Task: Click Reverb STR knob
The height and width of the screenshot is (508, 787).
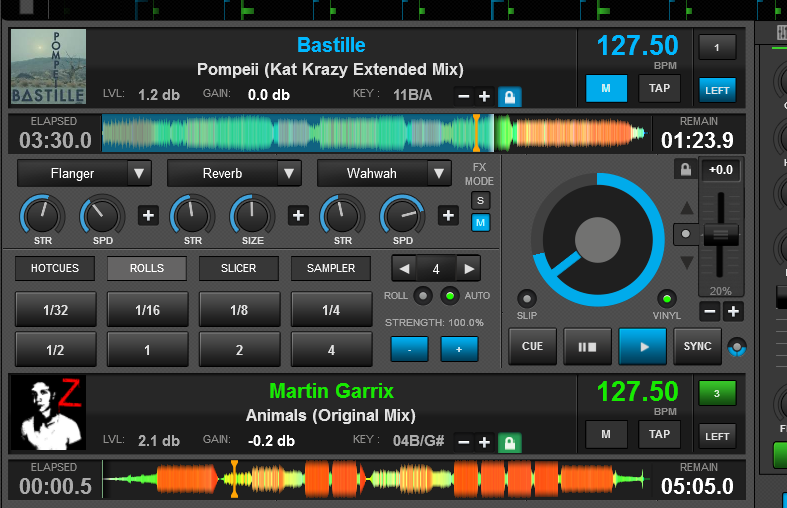Action: point(192,216)
